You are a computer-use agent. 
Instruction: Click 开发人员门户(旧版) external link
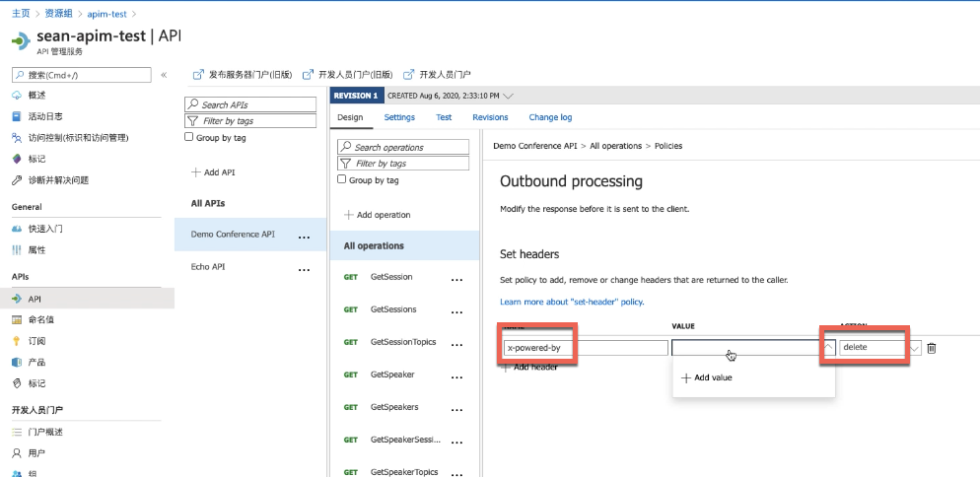[x=347, y=74]
